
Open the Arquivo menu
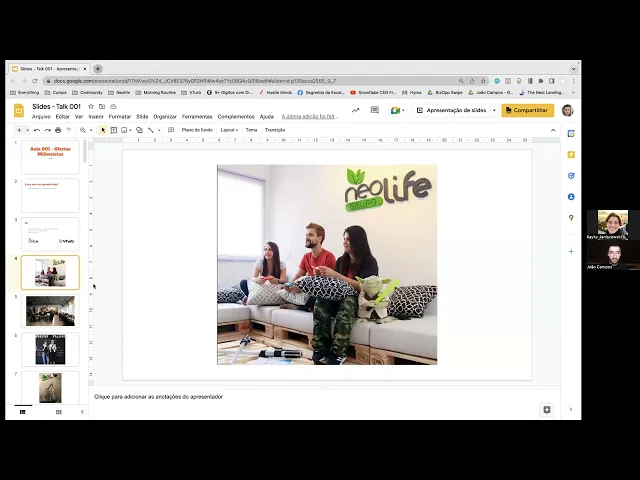[x=41, y=117]
